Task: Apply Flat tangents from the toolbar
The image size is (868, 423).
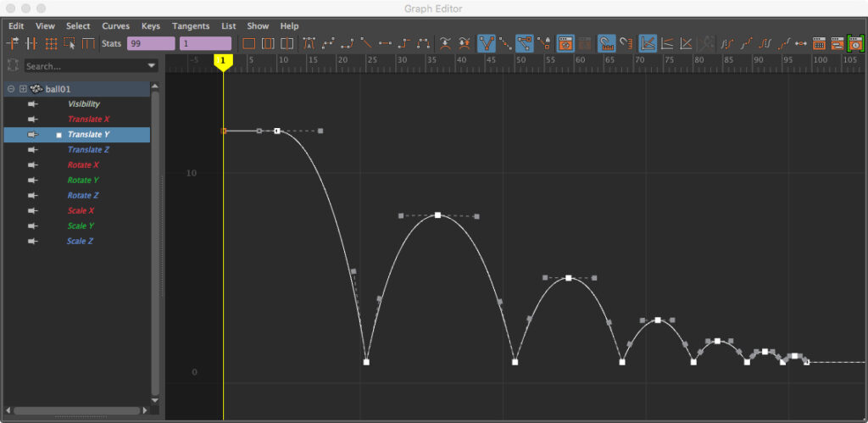Action: point(386,42)
